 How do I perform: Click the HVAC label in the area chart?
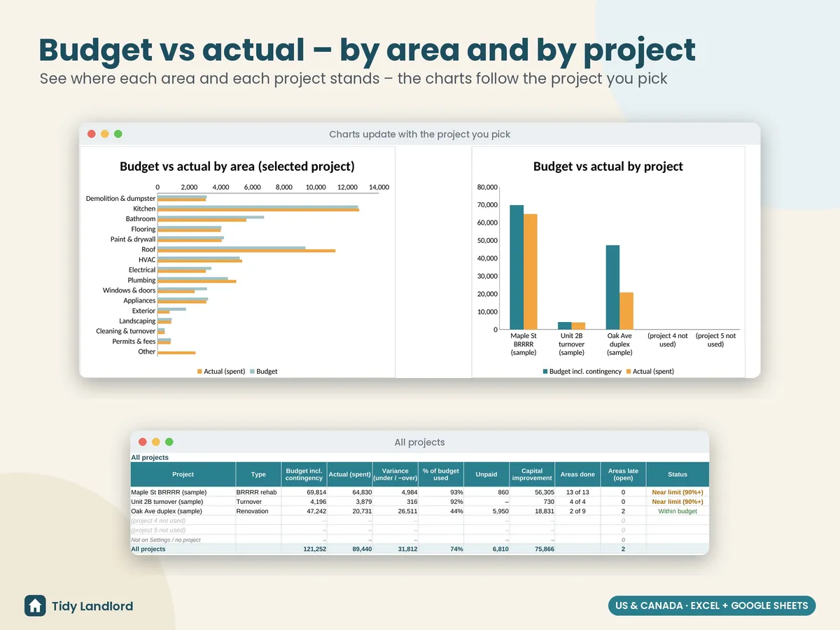point(147,260)
